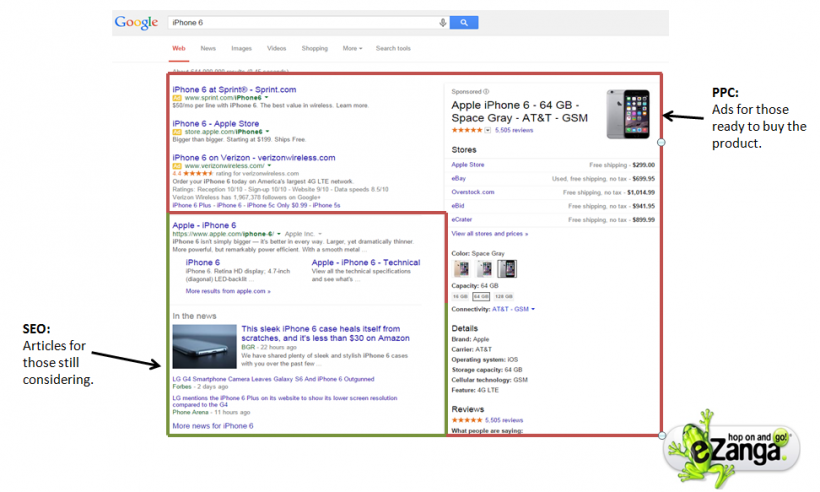Open the eBay seller link
The height and width of the screenshot is (492, 820).
coord(459,178)
